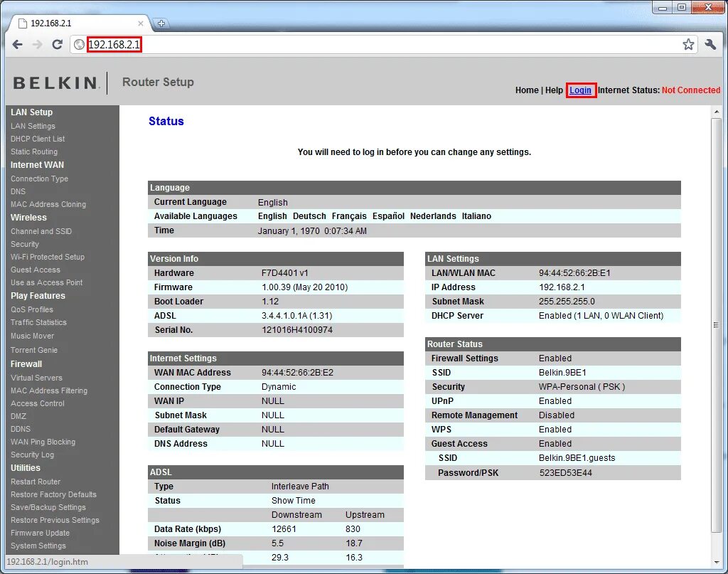Open the Login link in the header
The height and width of the screenshot is (574, 728).
point(580,90)
